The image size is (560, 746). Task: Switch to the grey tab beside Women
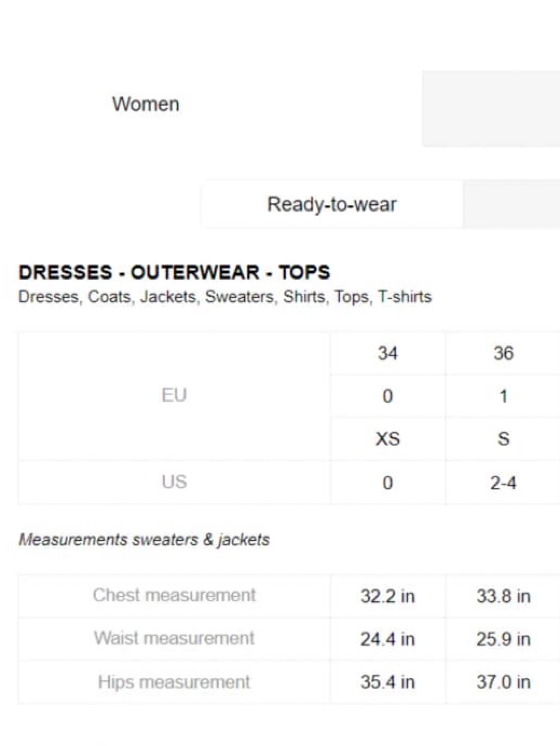coord(491,109)
